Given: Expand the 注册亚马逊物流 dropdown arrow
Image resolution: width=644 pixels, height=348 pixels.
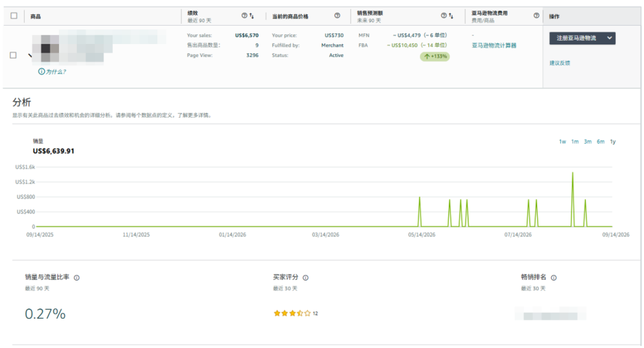Looking at the screenshot, I should (609, 38).
